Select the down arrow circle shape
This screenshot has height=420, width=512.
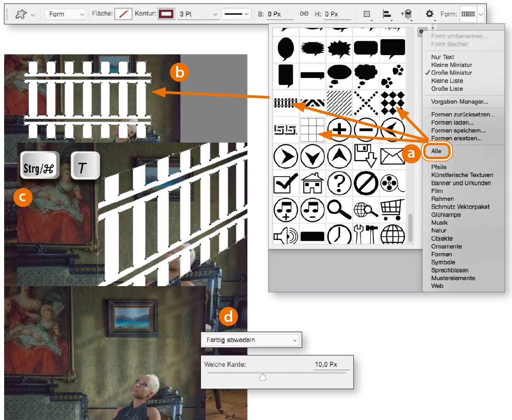coord(312,157)
